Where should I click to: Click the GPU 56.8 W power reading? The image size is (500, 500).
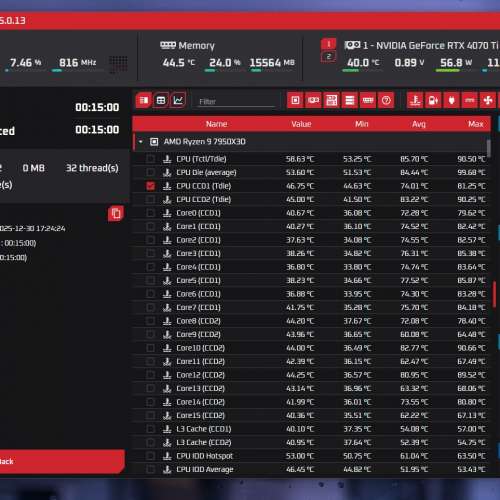(456, 63)
